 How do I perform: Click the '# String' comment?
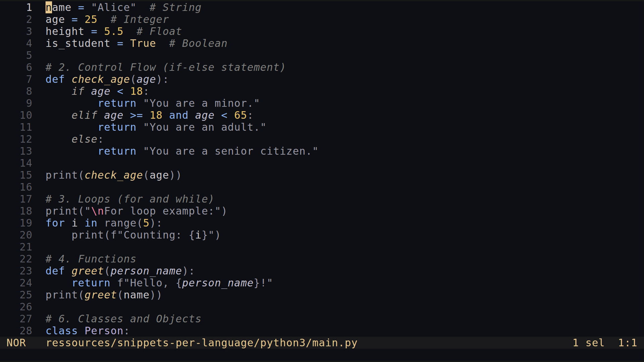[x=175, y=7]
